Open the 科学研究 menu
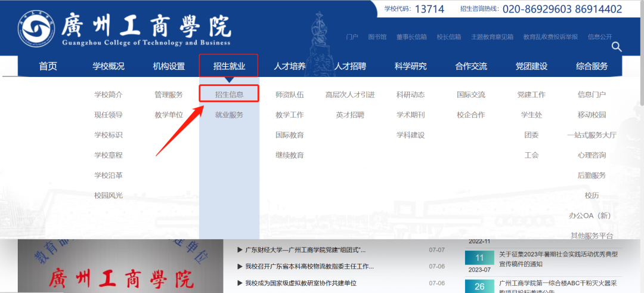The width and height of the screenshot is (644, 293). coord(410,66)
